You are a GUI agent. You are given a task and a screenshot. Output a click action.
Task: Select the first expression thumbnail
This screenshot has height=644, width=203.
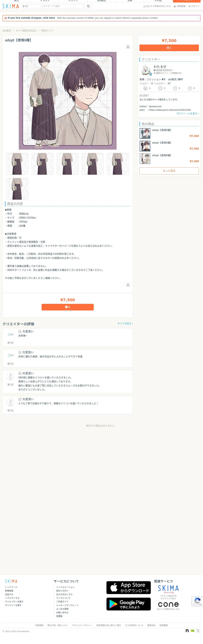click(18, 164)
